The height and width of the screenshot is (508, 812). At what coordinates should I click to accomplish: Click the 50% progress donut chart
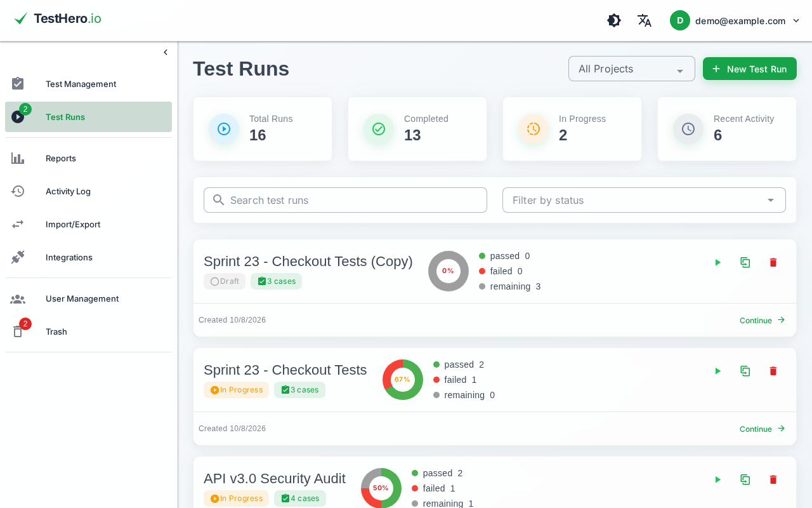(381, 488)
